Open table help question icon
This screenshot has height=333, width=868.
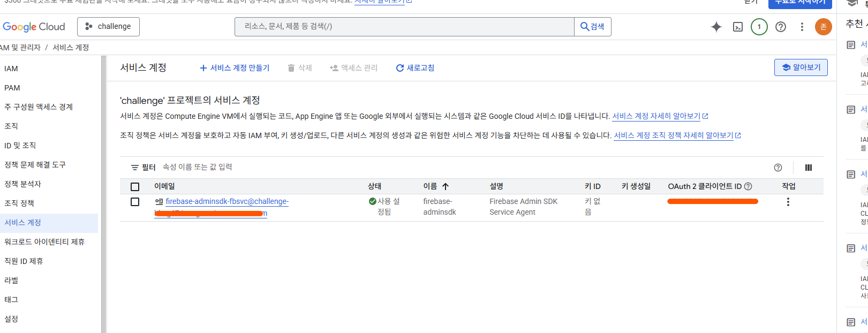(x=778, y=168)
